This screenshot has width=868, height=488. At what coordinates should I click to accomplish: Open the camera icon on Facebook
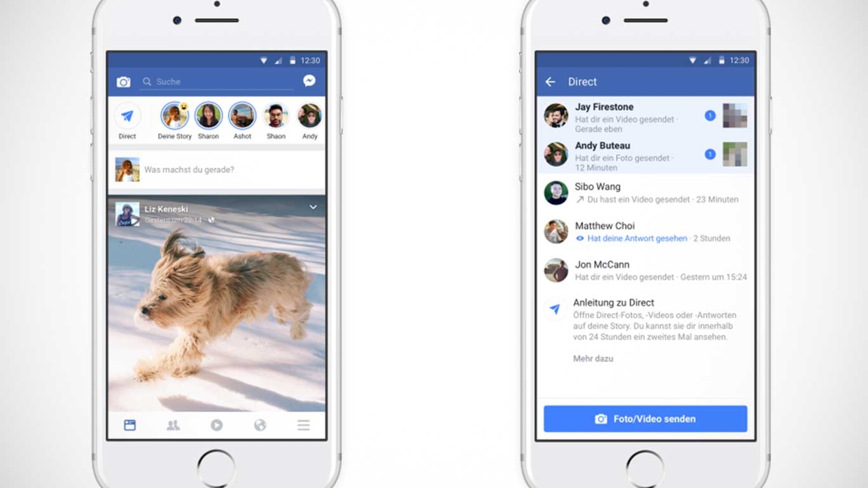123,81
